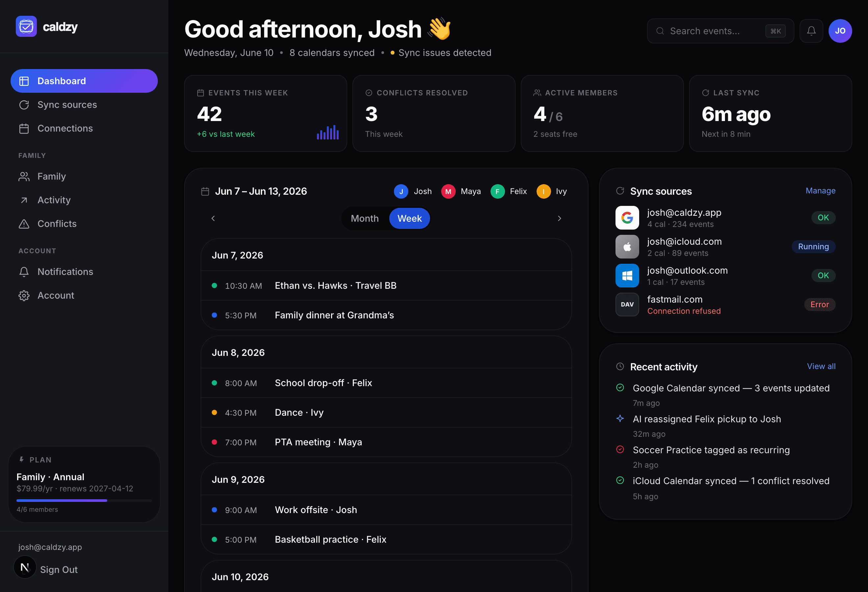Open Connections in the sidebar

click(x=84, y=129)
